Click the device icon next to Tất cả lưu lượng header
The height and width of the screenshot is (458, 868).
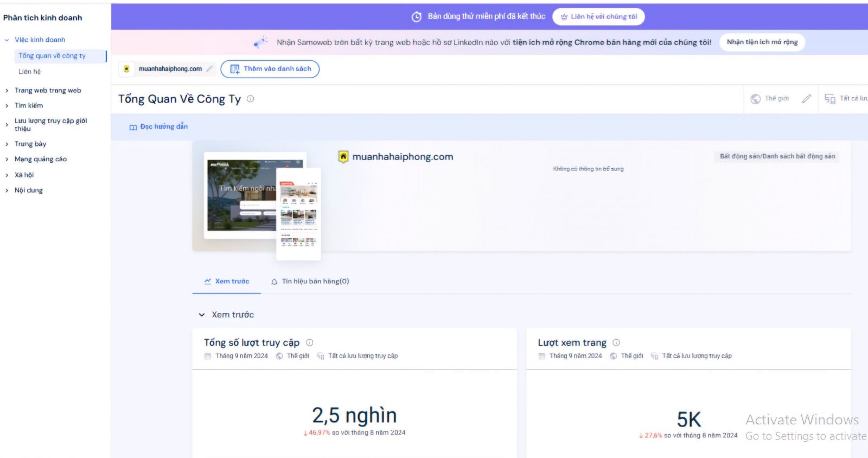tap(829, 99)
